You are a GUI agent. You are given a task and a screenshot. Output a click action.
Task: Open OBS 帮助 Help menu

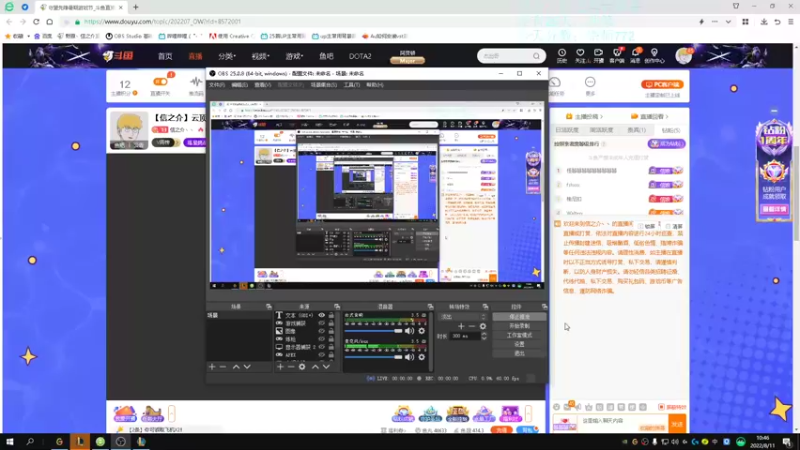pos(374,85)
